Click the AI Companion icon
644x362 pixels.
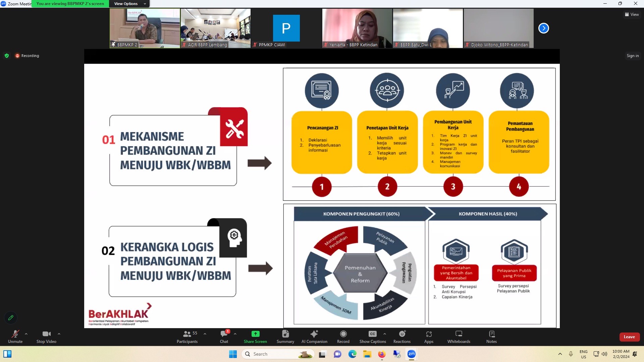[314, 337]
